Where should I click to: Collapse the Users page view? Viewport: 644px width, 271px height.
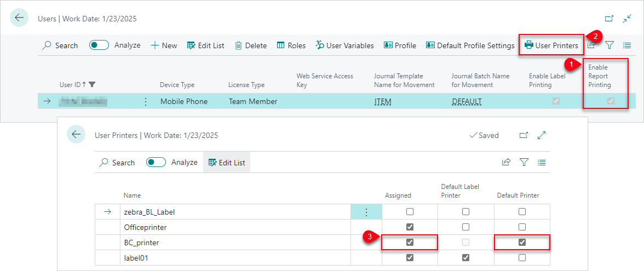pyautogui.click(x=627, y=19)
